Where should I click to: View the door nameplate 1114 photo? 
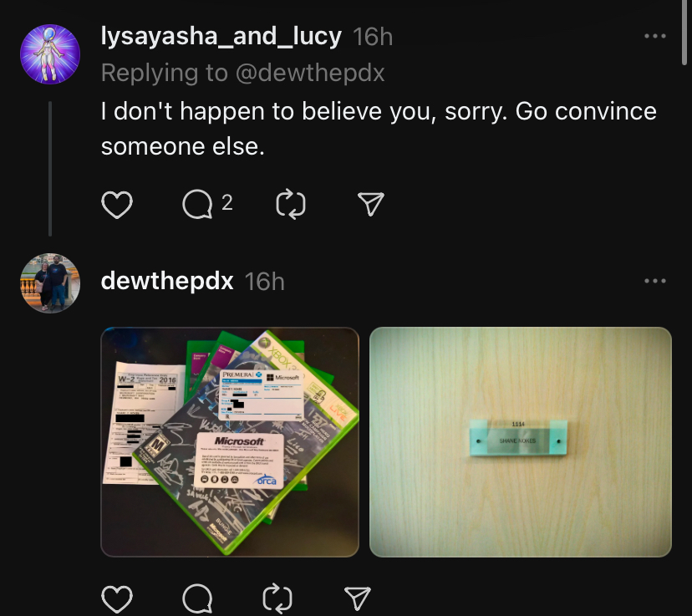tap(521, 441)
